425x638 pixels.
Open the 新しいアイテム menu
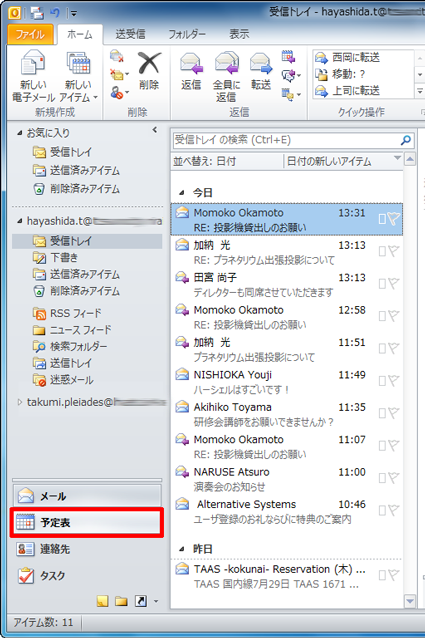click(78, 76)
